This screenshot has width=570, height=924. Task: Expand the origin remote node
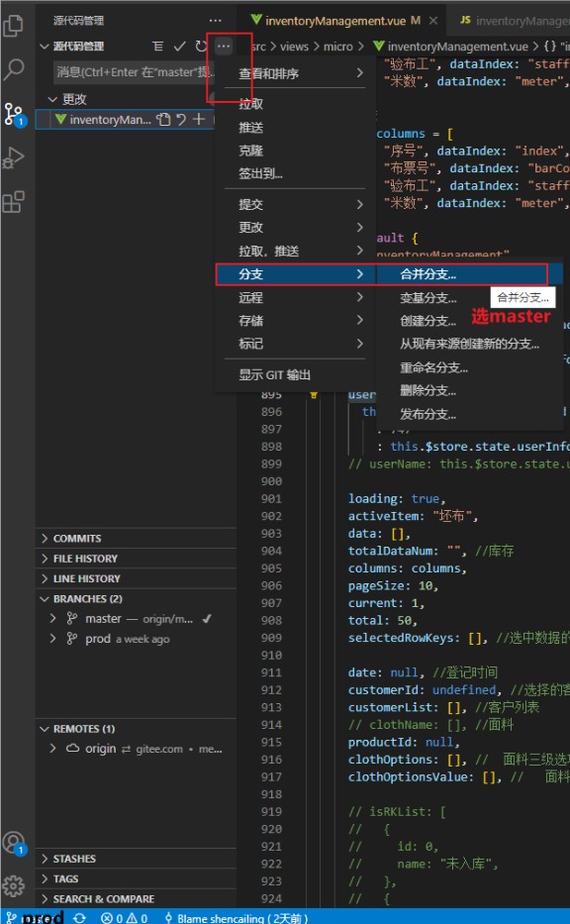pyautogui.click(x=53, y=749)
